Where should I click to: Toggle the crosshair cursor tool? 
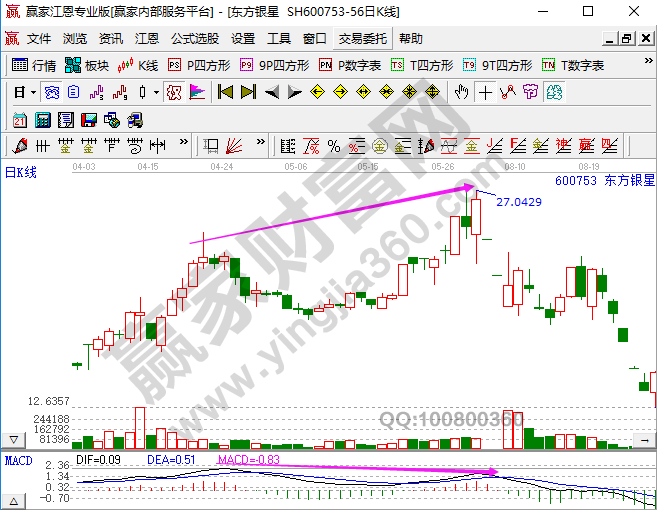coord(485,92)
